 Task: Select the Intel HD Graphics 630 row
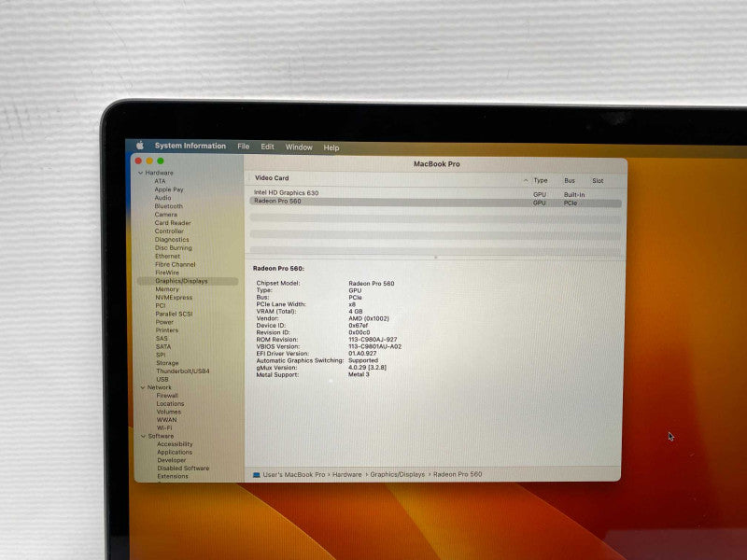pyautogui.click(x=435, y=193)
